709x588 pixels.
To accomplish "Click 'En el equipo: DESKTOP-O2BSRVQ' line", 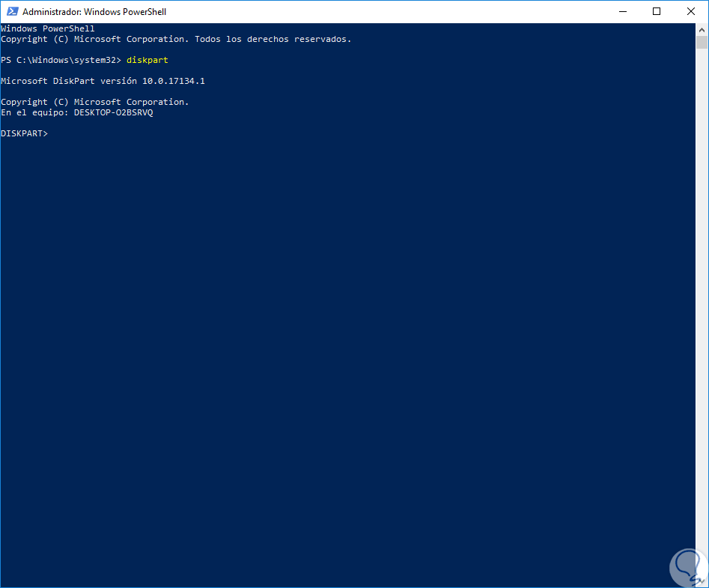I will [x=77, y=112].
